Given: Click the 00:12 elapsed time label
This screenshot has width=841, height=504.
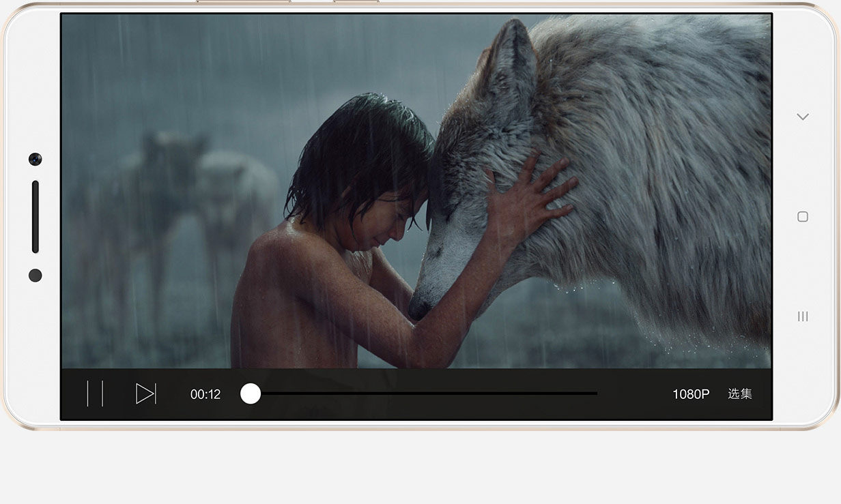Looking at the screenshot, I should pyautogui.click(x=205, y=394).
